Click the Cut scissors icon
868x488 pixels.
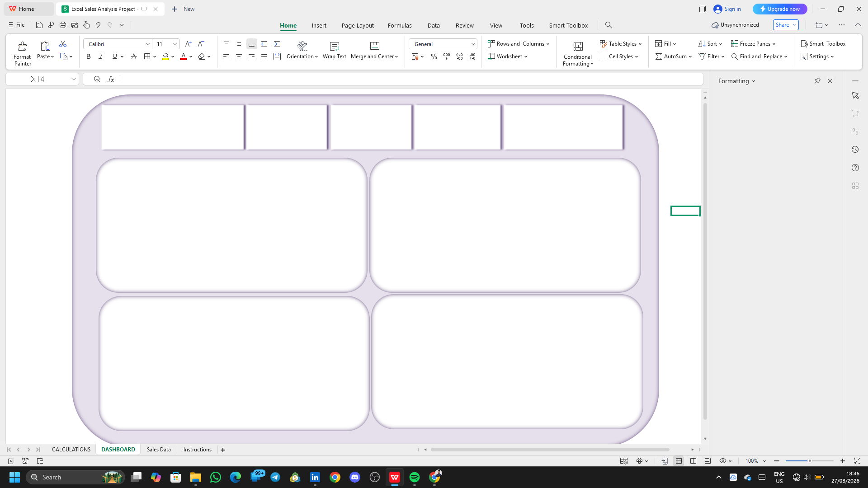(x=63, y=44)
